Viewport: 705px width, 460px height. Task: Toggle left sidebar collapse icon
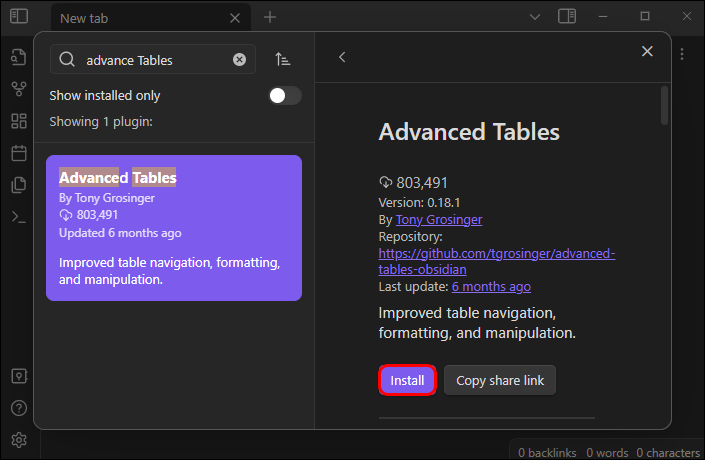coord(18,16)
